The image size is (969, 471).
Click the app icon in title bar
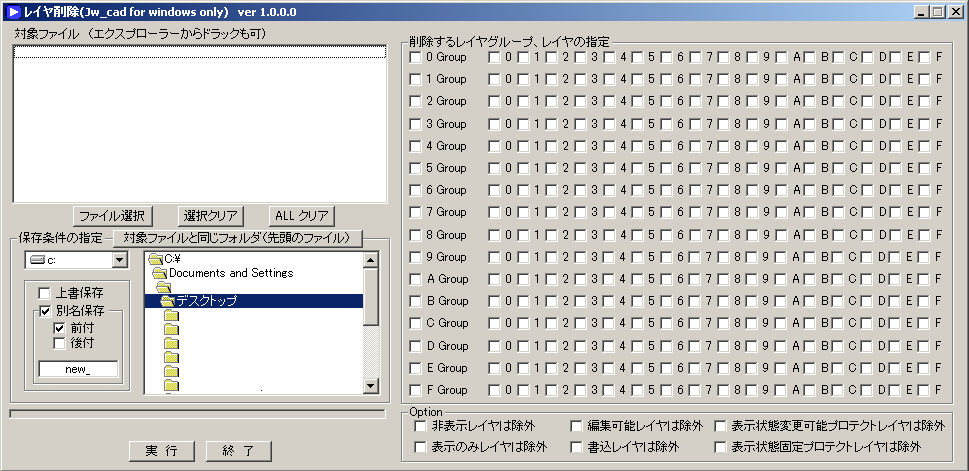pyautogui.click(x=13, y=11)
